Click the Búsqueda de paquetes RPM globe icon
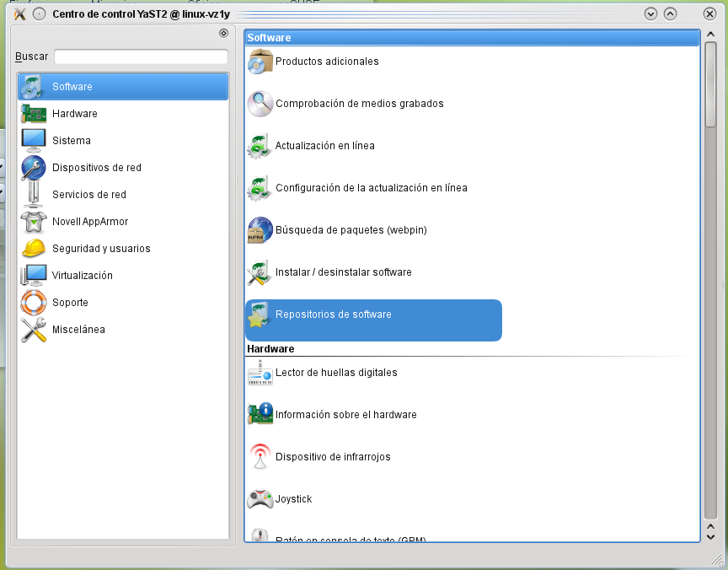This screenshot has height=570, width=728. [x=260, y=230]
